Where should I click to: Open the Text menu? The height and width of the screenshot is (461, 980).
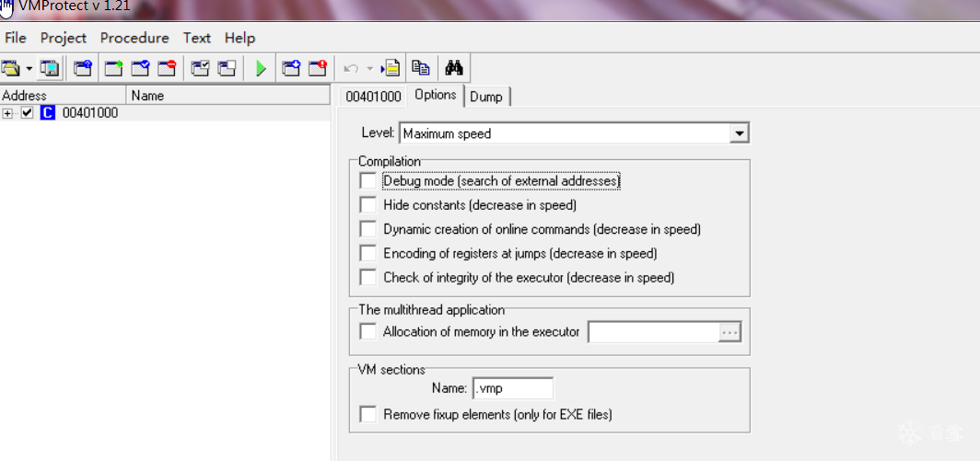point(197,38)
